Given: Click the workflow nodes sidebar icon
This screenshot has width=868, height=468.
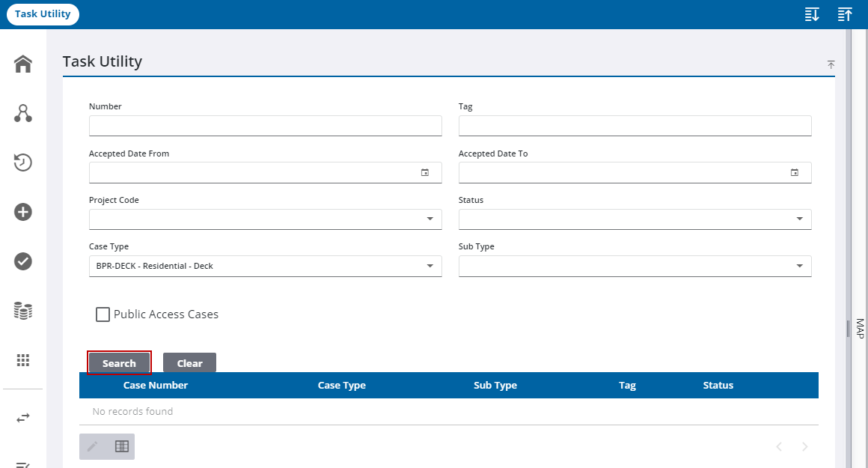Looking at the screenshot, I should pyautogui.click(x=23, y=114).
